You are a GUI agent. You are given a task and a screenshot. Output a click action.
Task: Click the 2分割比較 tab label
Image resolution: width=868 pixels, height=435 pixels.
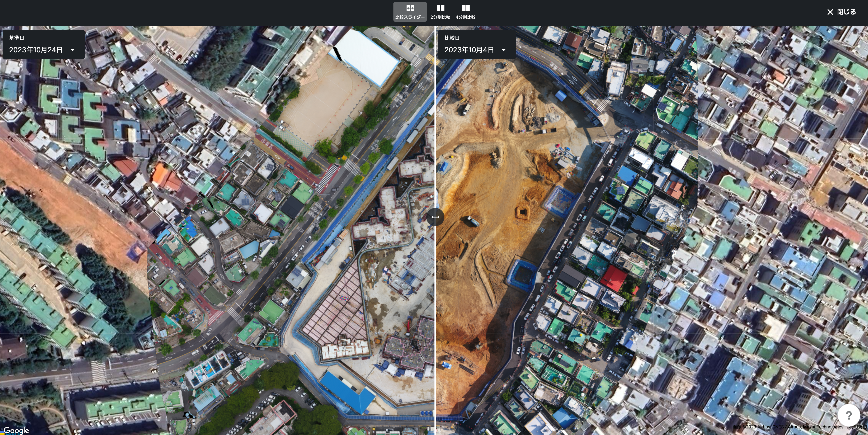(440, 17)
